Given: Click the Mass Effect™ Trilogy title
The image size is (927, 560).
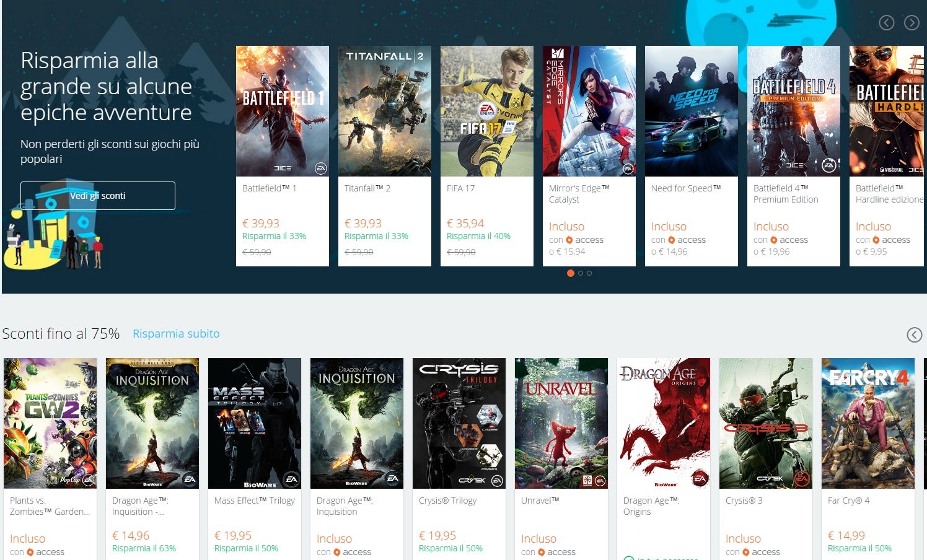Looking at the screenshot, I should (255, 501).
